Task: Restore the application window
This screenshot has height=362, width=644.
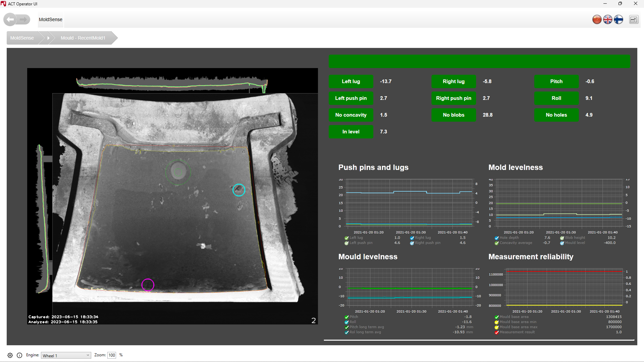Action: click(x=620, y=4)
